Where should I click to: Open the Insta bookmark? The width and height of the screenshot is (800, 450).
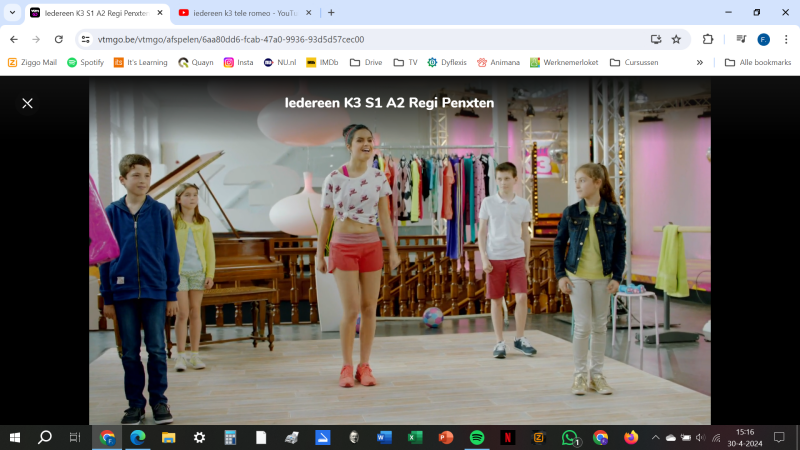(x=238, y=62)
